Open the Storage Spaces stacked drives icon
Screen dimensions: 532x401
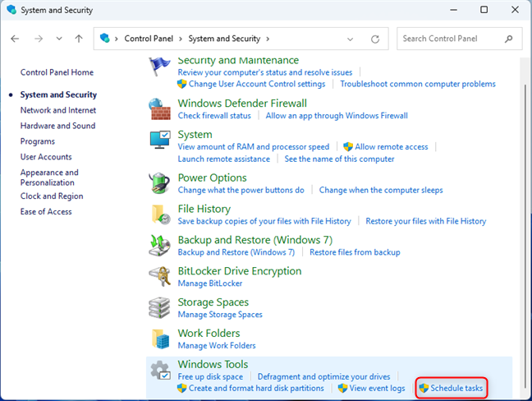(159, 307)
